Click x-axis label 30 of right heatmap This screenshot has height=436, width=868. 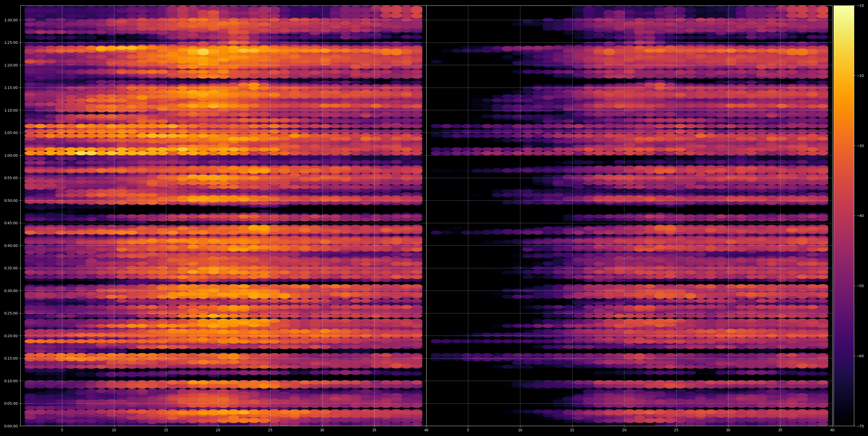728,430
